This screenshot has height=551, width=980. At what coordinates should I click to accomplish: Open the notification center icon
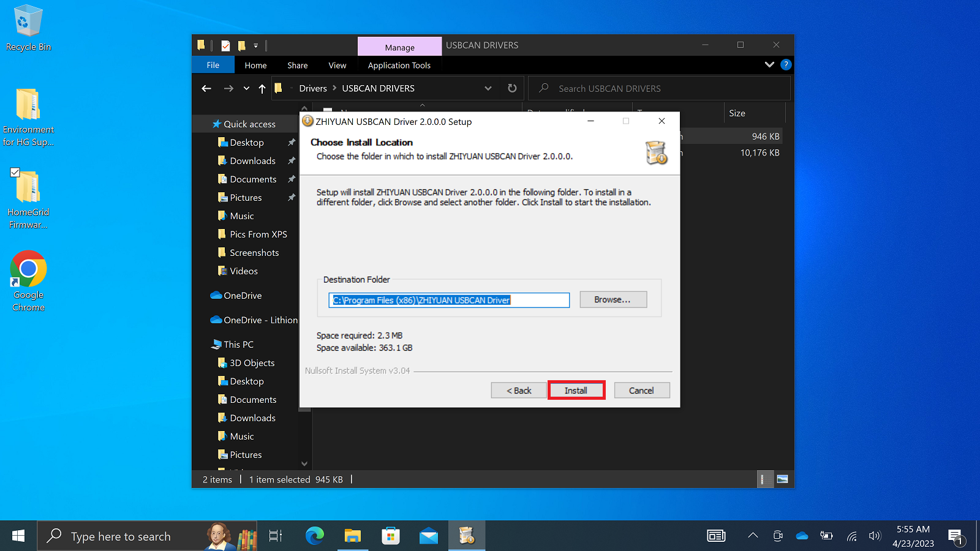pyautogui.click(x=956, y=537)
